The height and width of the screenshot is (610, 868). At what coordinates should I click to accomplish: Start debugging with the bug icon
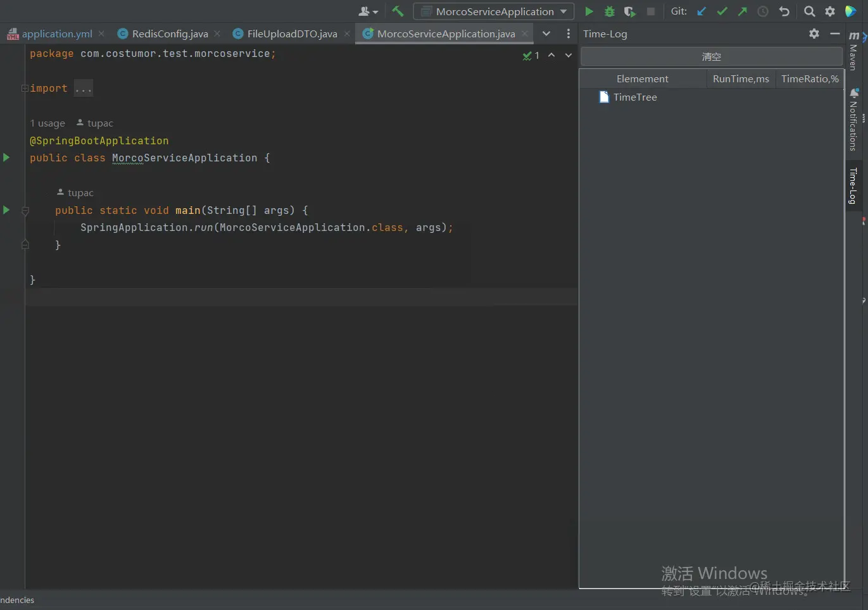(x=610, y=11)
